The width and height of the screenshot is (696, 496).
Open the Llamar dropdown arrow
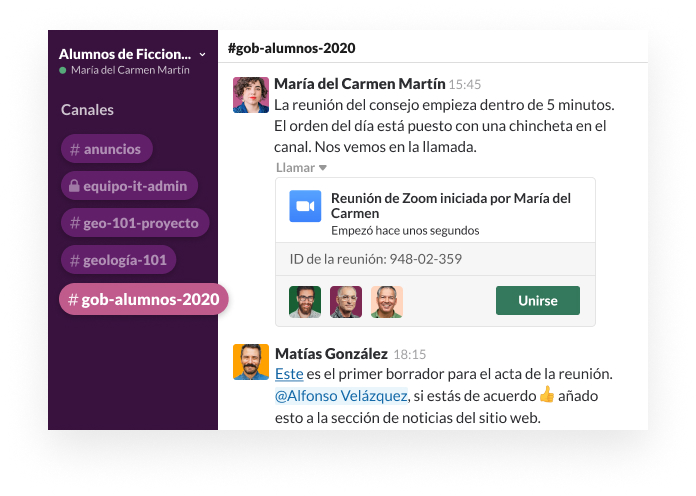(x=323, y=167)
